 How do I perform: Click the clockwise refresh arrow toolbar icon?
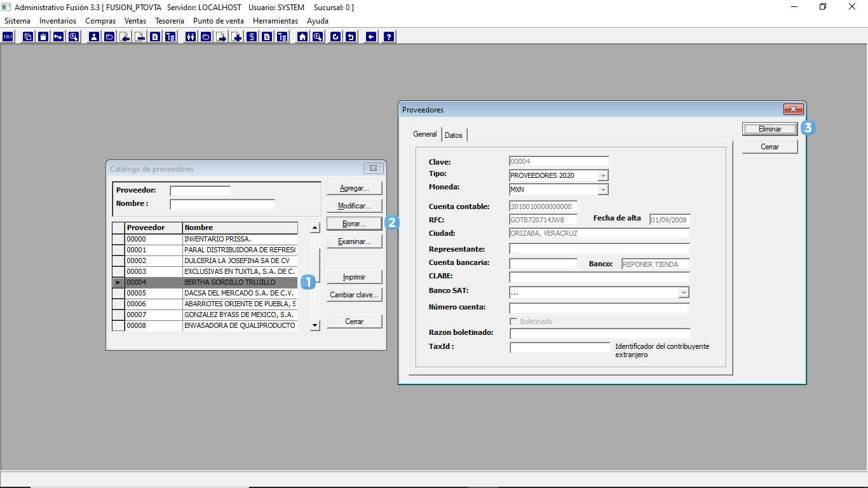pos(336,37)
